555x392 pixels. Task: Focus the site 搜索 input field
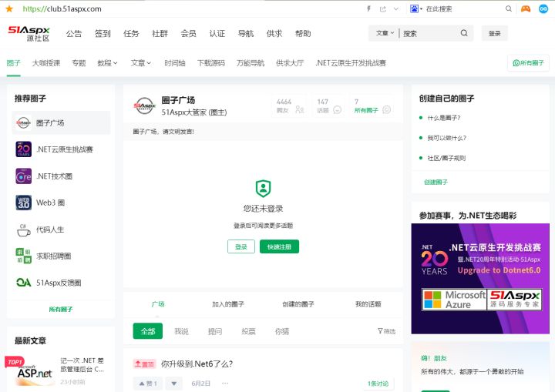coord(429,33)
